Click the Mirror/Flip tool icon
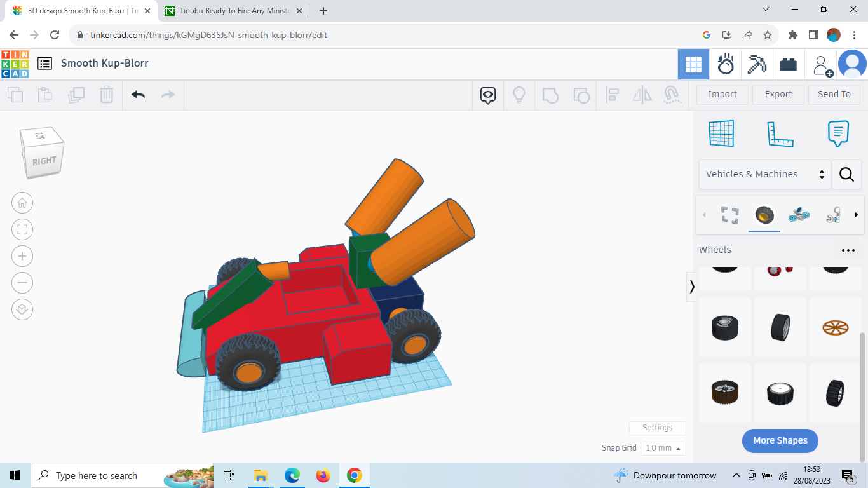 (x=642, y=94)
